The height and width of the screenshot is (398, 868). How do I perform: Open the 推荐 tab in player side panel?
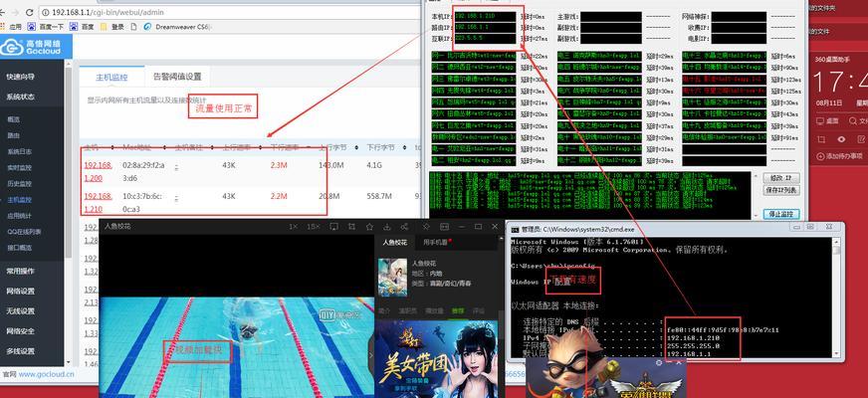[x=457, y=311]
